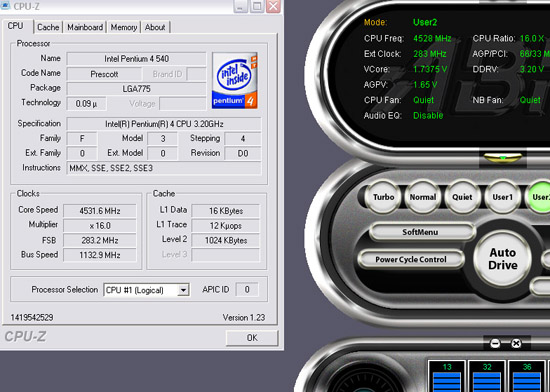Click the L1 Data value 16 KBytes
This screenshot has height=392, width=550.
(226, 211)
